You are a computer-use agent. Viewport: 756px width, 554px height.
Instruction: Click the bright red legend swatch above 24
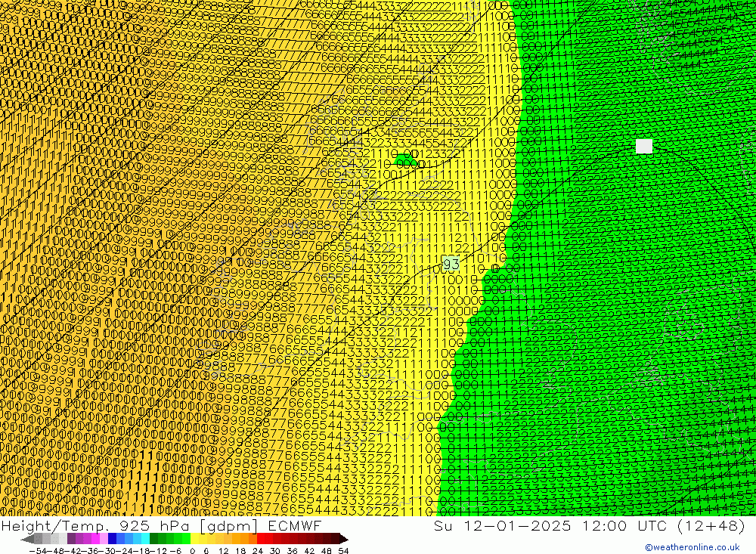click(261, 539)
